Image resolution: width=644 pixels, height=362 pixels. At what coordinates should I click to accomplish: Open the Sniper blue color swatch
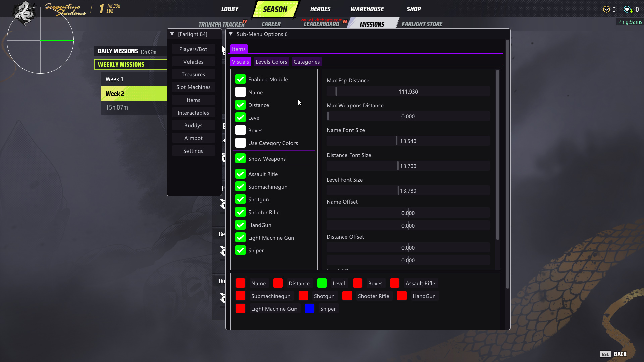[310, 309]
